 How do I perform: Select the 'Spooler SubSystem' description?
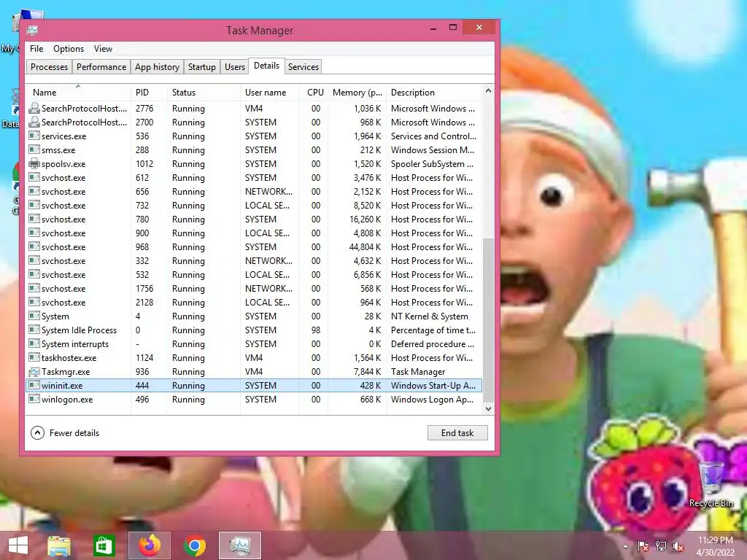pyautogui.click(x=432, y=164)
